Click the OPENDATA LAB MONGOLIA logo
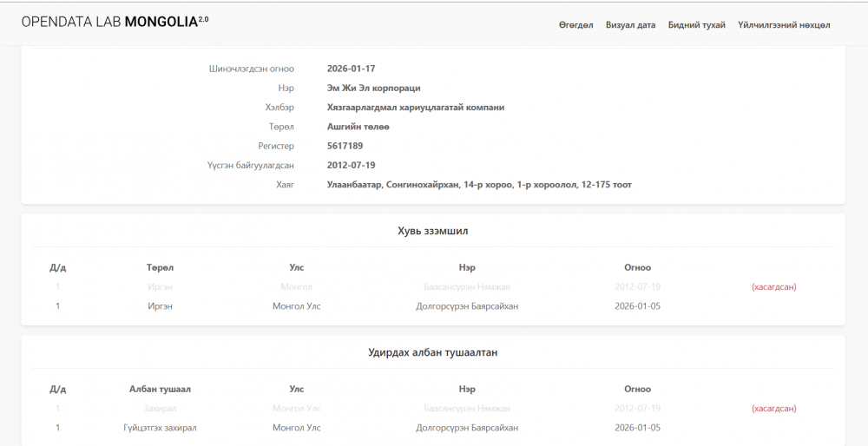Viewport: 868px width, 446px height. (115, 21)
